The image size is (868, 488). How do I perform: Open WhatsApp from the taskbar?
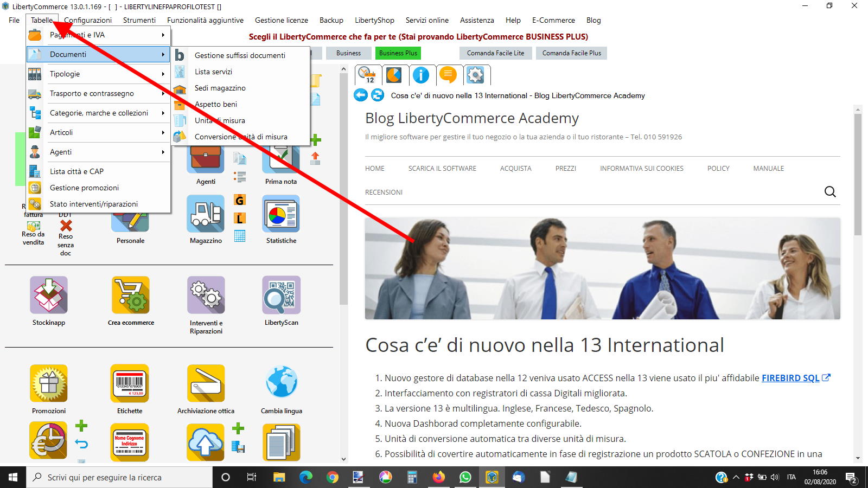pos(465,477)
